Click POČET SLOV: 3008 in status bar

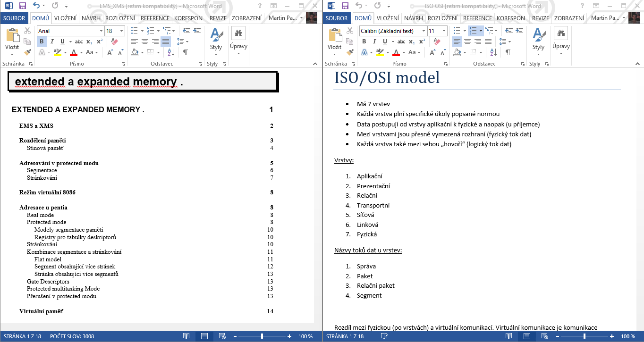tap(72, 336)
